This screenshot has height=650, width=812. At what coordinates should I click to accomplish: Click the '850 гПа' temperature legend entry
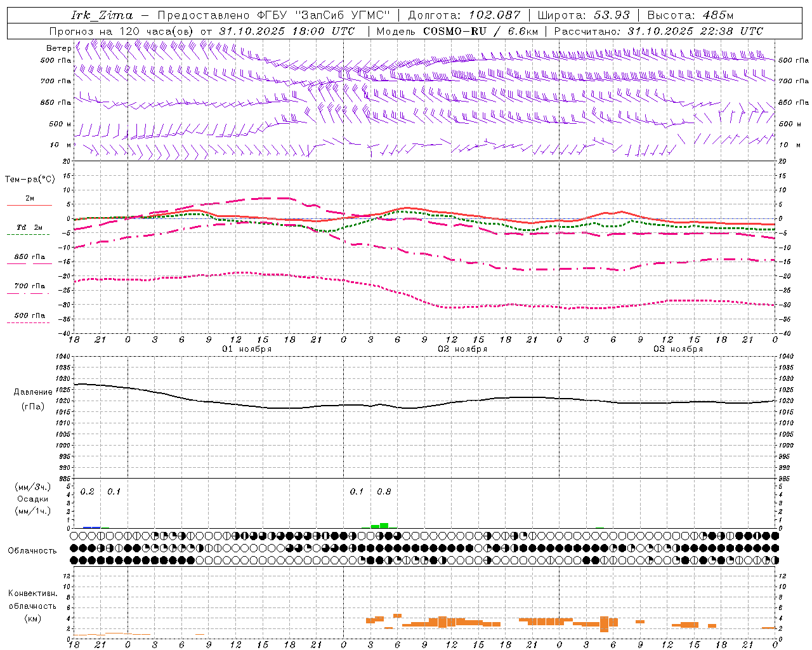click(x=30, y=257)
